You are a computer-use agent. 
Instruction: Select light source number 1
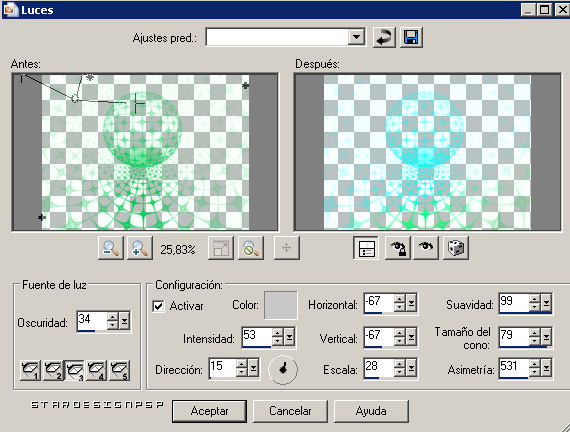30,371
